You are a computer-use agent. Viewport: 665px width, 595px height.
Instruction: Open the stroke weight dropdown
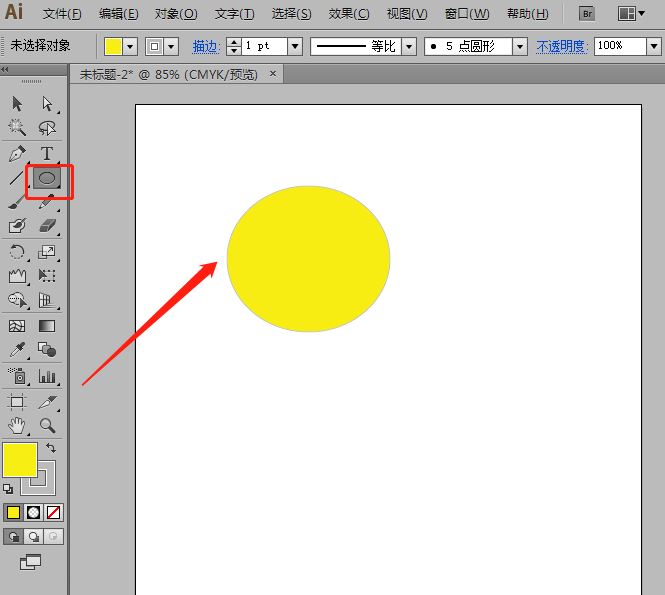[x=294, y=47]
